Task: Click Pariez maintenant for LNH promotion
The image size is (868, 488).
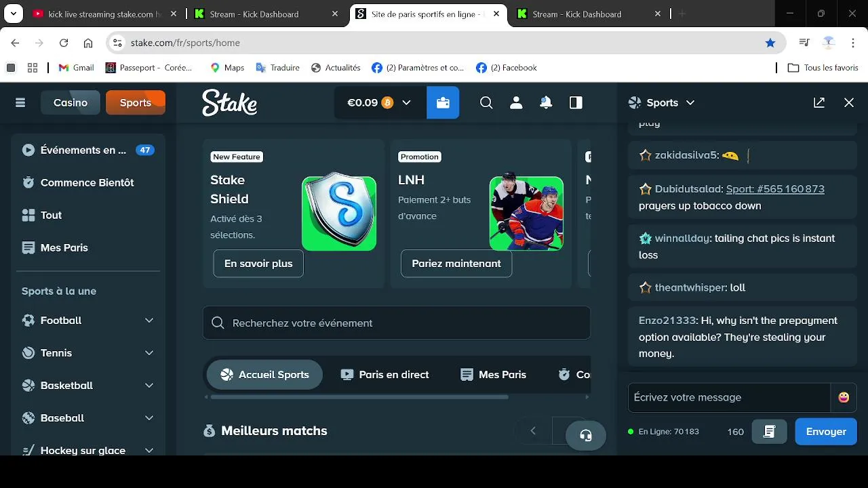Action: [x=456, y=263]
